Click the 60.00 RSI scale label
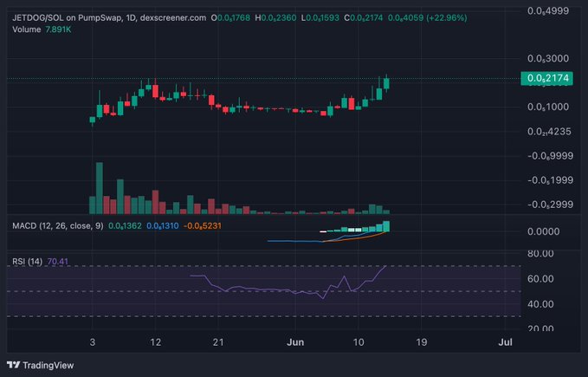The height and width of the screenshot is (377, 588). [x=540, y=279]
